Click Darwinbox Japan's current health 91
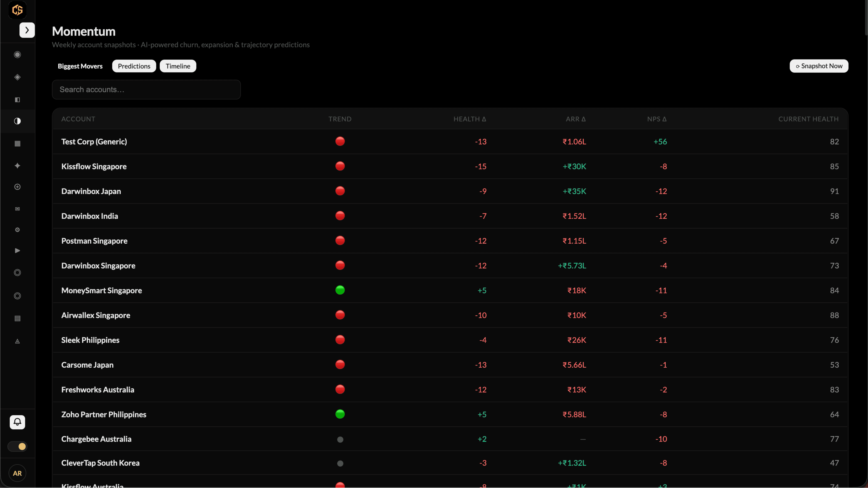The width and height of the screenshot is (868, 488). pos(834,191)
